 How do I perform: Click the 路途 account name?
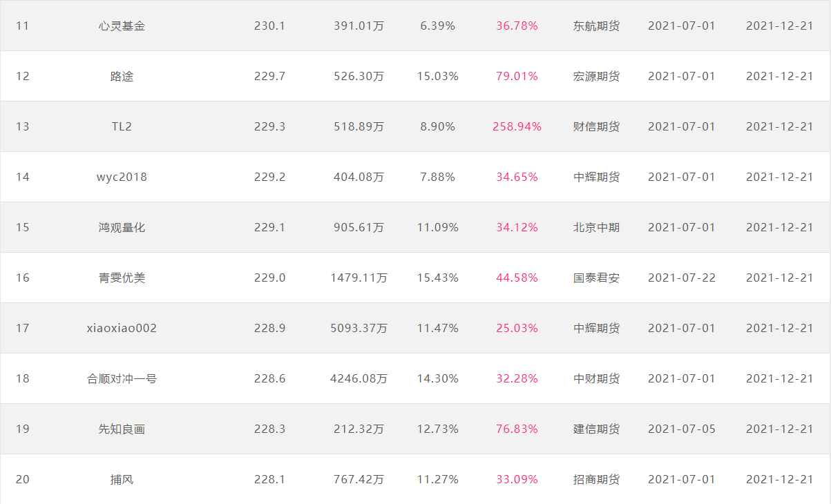pos(122,77)
